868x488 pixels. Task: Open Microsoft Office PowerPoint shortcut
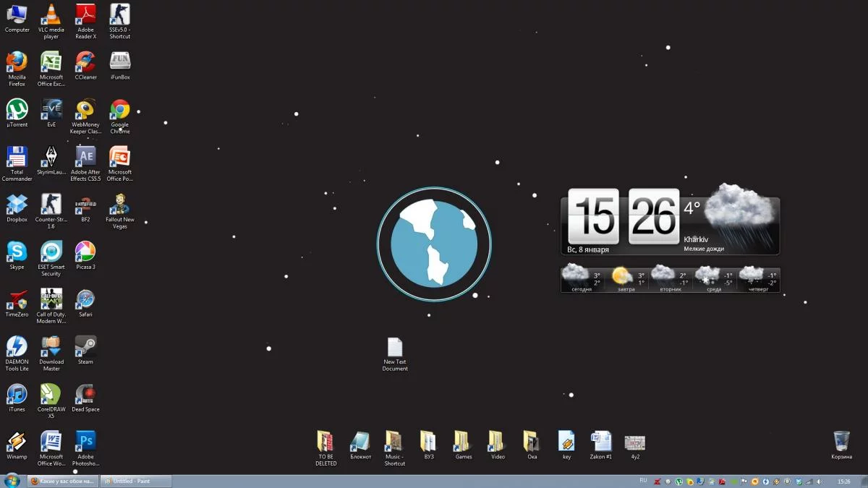tap(120, 164)
